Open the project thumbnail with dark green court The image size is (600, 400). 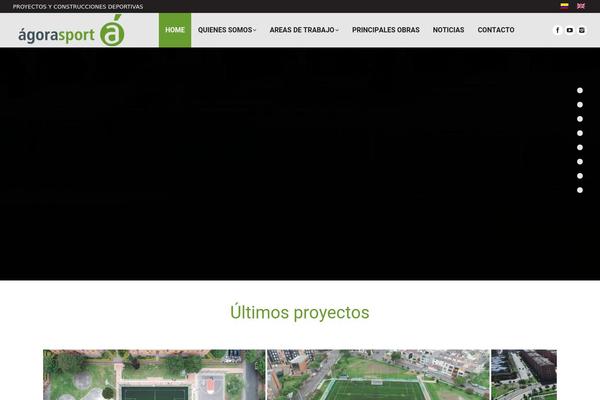click(154, 375)
